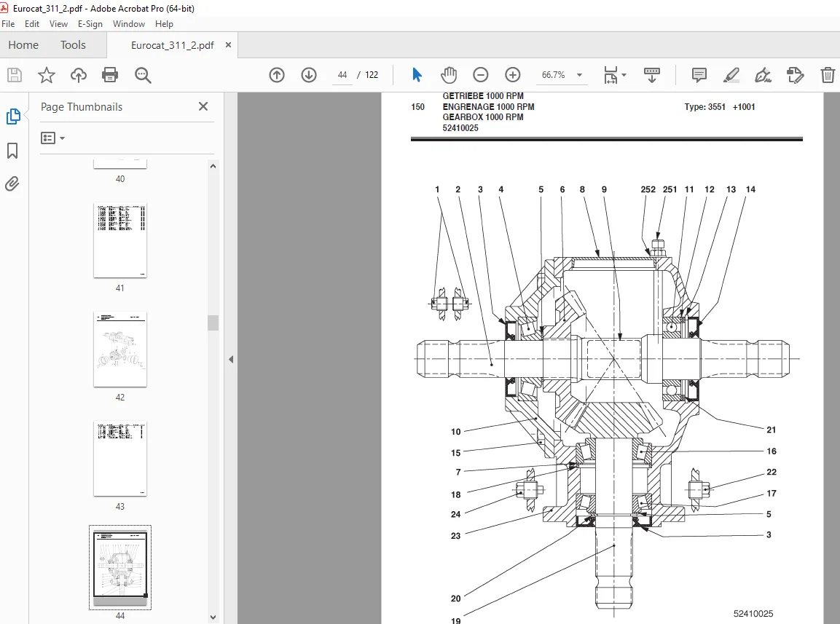The width and height of the screenshot is (840, 624).
Task: Open the Page Thumbnails sidebar icon
Action: click(x=13, y=116)
